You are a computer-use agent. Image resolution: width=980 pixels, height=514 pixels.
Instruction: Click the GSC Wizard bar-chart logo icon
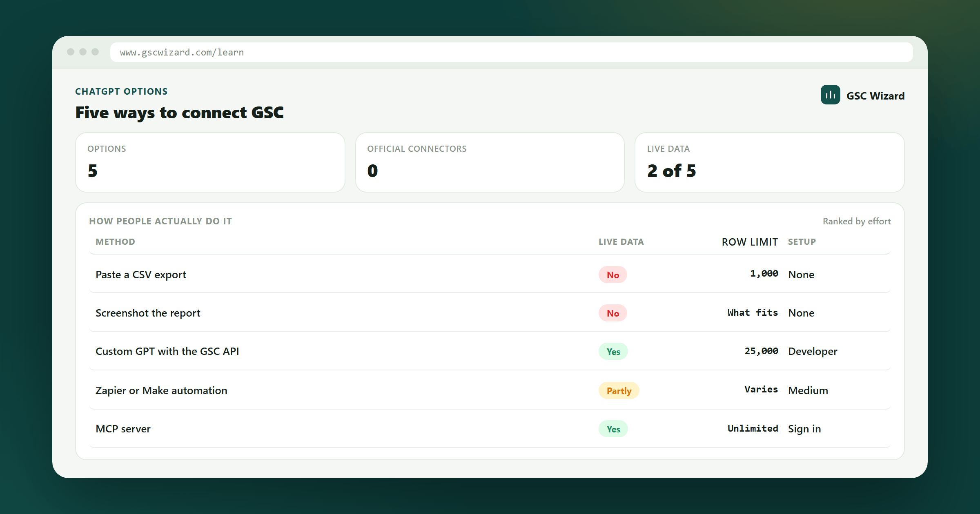(830, 95)
